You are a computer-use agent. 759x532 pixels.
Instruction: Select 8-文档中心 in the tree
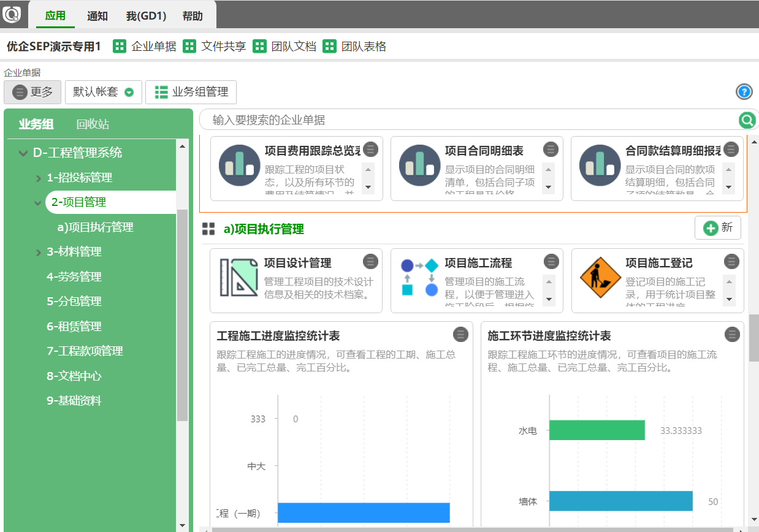74,376
